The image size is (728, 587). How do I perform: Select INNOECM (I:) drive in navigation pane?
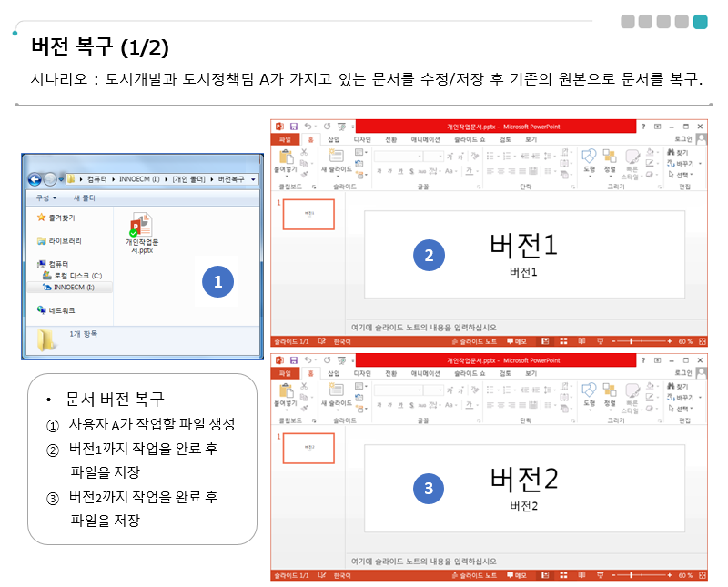coord(73,287)
